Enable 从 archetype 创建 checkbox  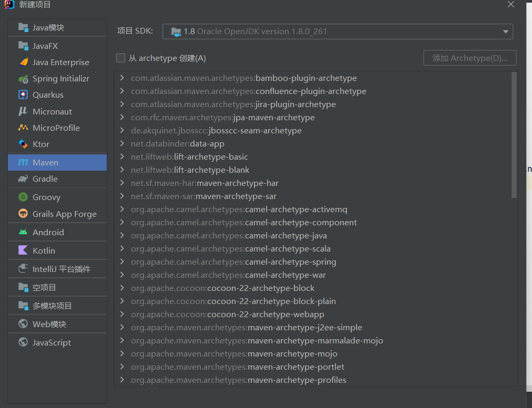(x=120, y=58)
